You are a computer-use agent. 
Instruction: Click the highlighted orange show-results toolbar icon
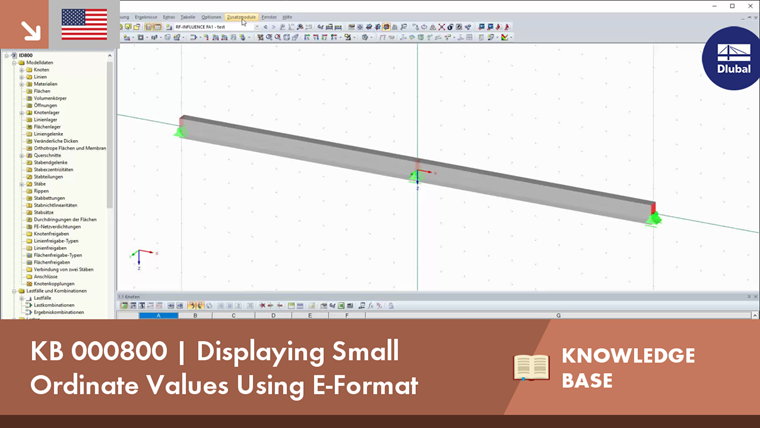[386, 27]
